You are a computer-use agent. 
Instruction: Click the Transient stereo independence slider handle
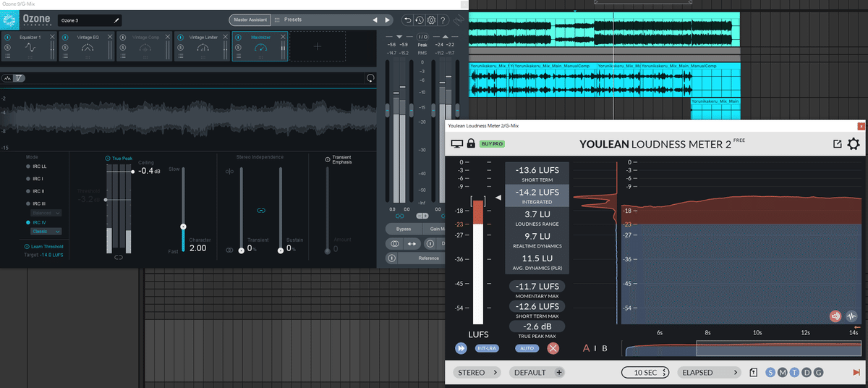click(x=242, y=250)
